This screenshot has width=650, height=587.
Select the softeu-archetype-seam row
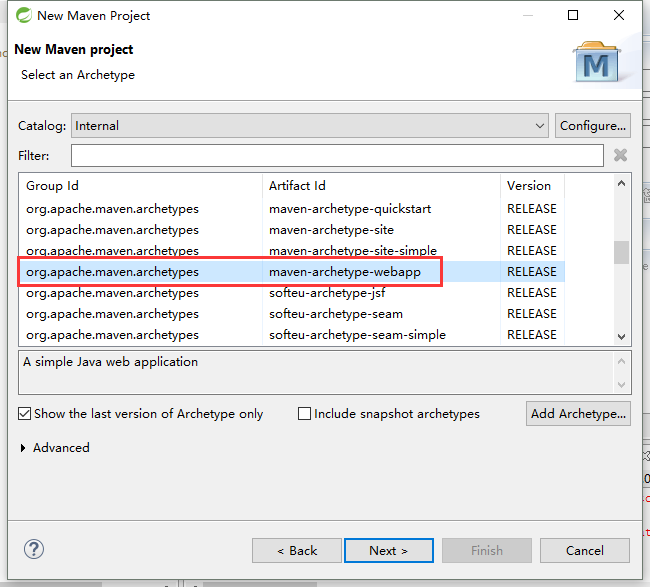[291, 314]
